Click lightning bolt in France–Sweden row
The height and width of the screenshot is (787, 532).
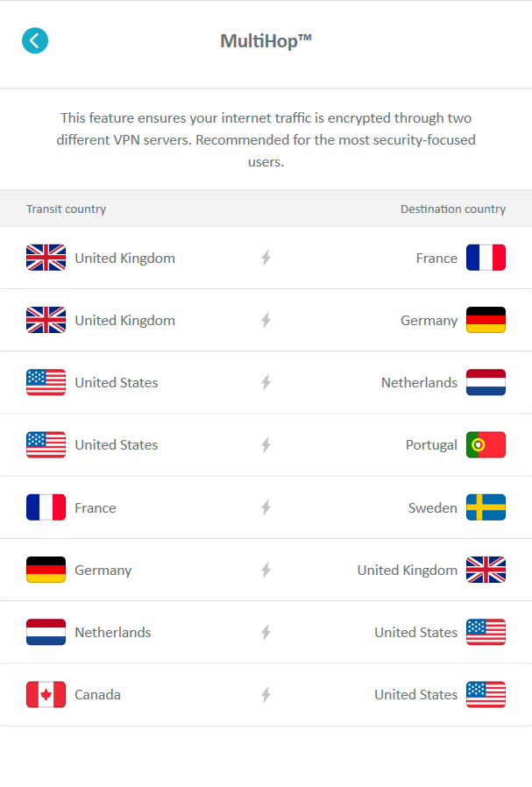pyautogui.click(x=266, y=507)
